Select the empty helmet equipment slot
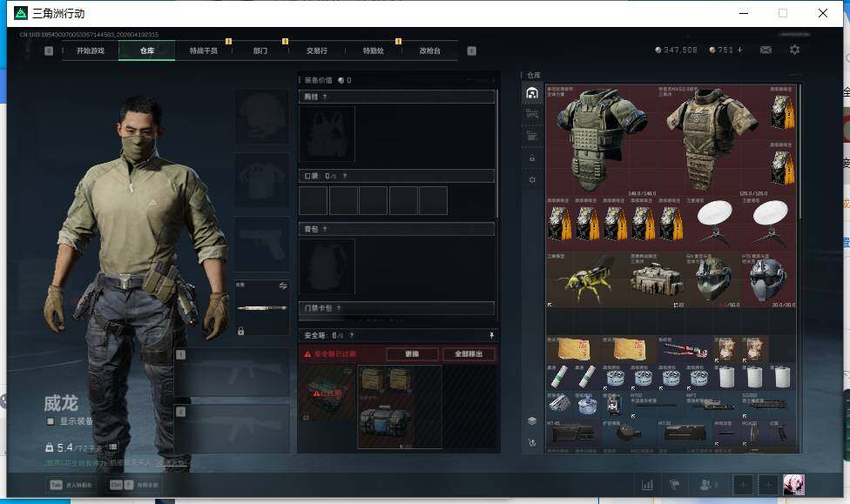 (262, 117)
